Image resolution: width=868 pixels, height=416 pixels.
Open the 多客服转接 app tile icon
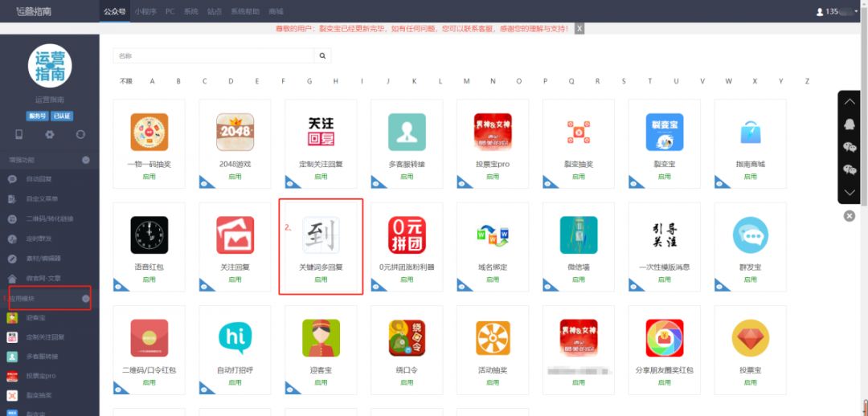(x=407, y=133)
